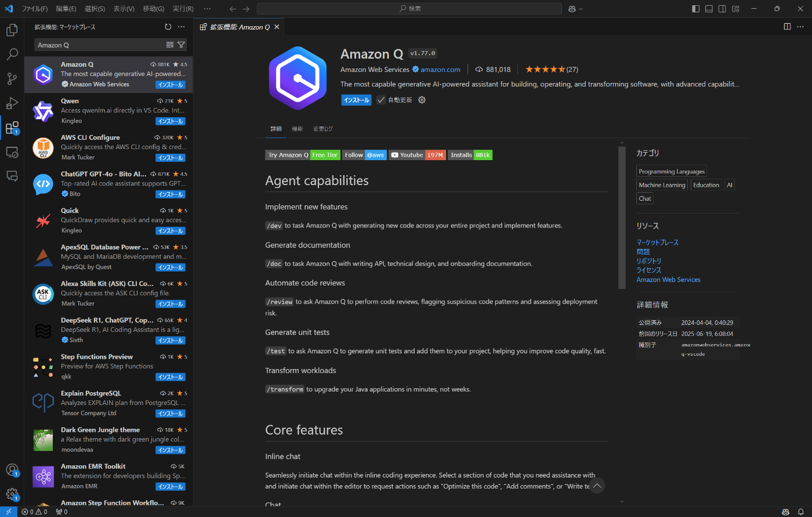Open the File menu
Image resolution: width=812 pixels, height=517 pixels.
pos(34,9)
